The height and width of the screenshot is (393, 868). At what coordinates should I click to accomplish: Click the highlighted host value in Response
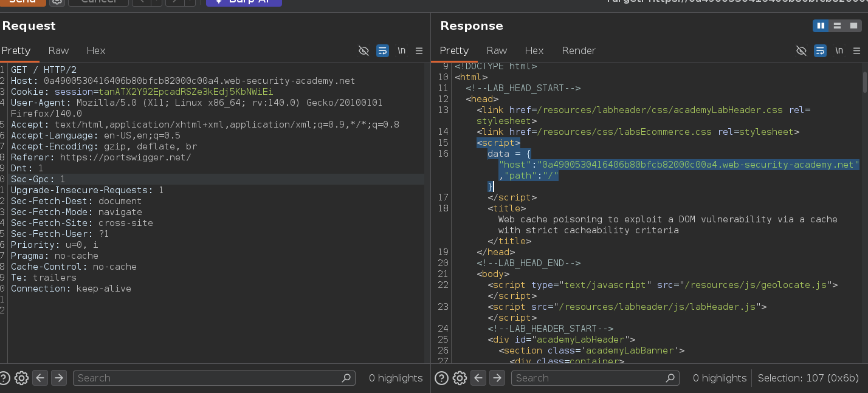pyautogui.click(x=698, y=165)
